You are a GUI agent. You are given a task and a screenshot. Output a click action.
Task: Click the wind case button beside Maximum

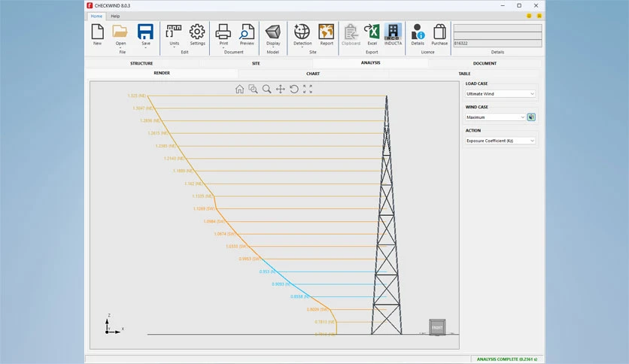pos(531,117)
